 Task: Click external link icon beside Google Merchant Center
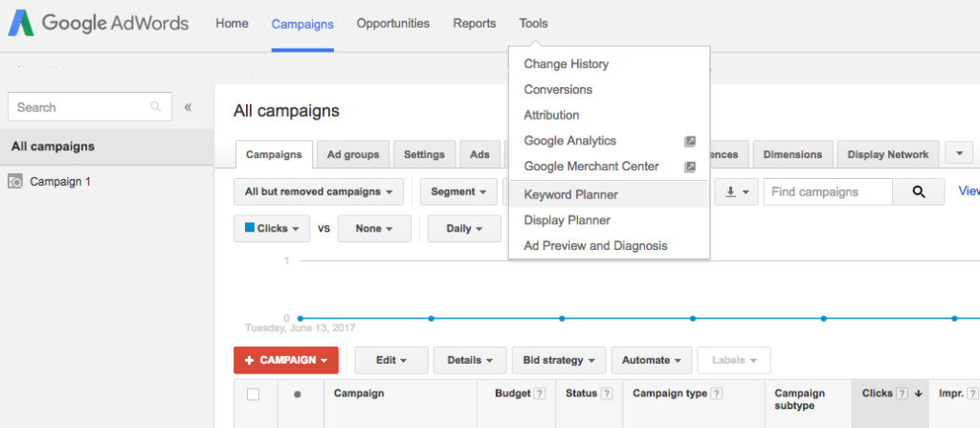[689, 167]
